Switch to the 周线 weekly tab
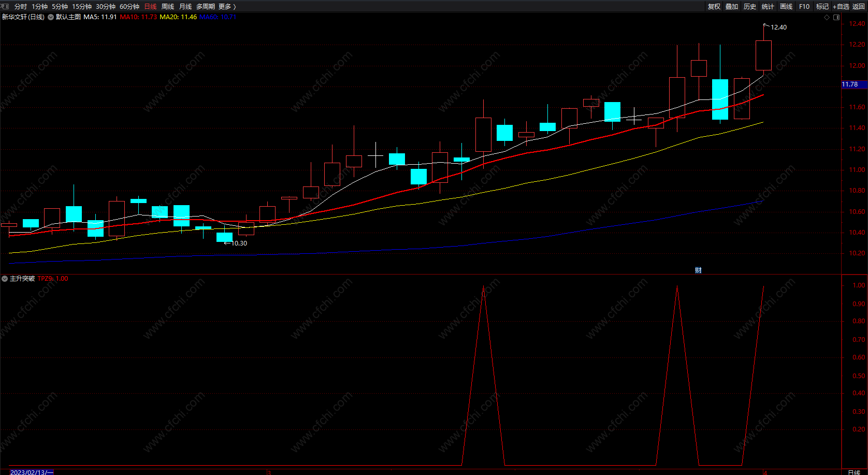The image size is (868, 475). [168, 6]
